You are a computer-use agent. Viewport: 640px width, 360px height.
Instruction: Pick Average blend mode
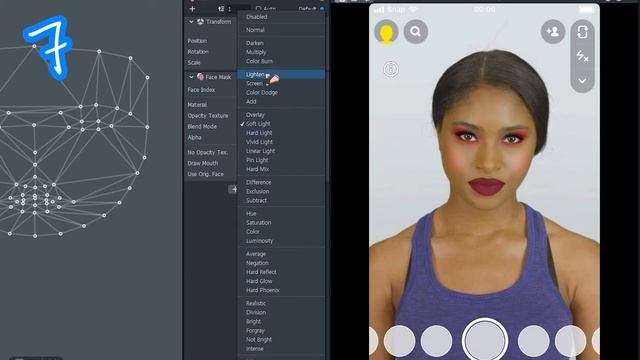click(256, 254)
